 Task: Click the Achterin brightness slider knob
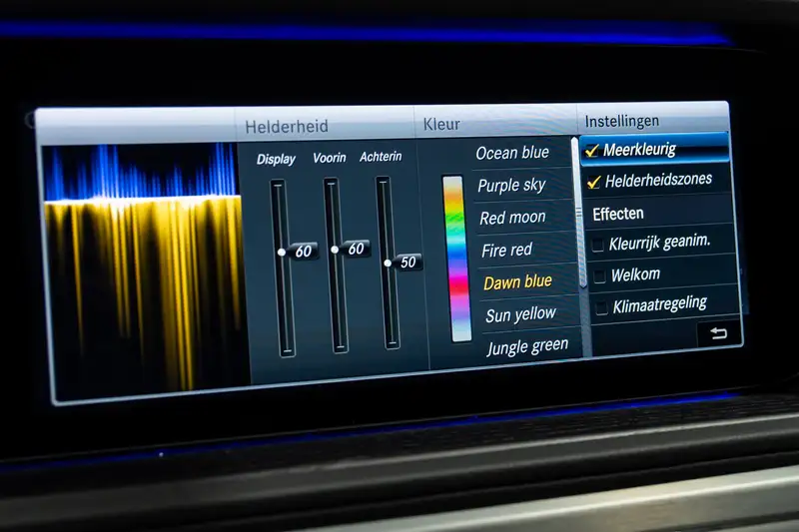pos(388,263)
